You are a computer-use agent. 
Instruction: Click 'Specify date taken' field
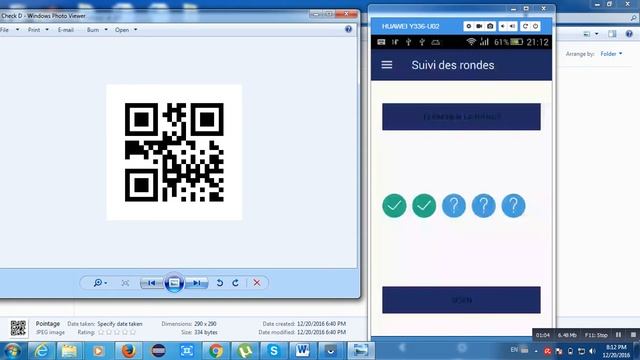coord(120,324)
